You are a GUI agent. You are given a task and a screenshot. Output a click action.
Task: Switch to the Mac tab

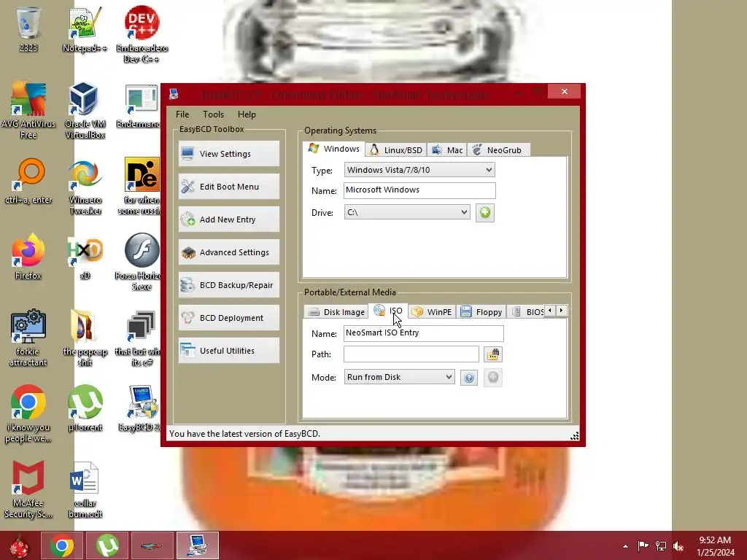click(447, 150)
